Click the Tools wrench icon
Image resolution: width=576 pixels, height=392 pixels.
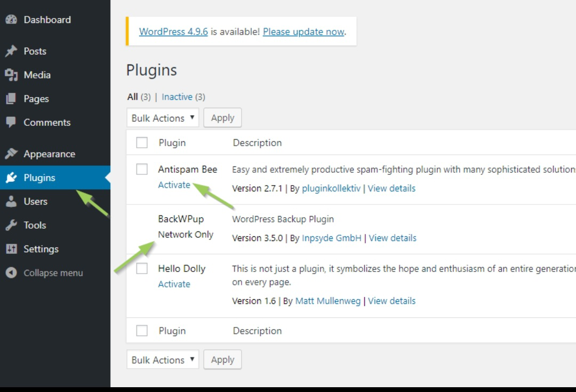(11, 225)
